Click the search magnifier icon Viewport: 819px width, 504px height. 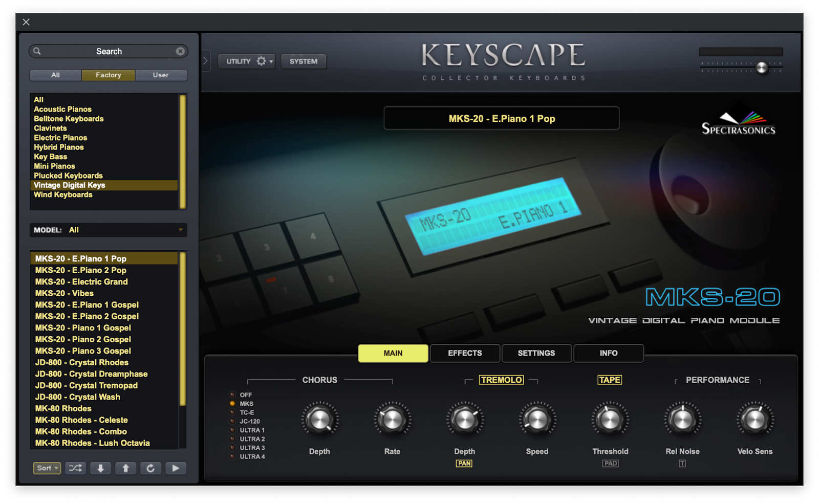click(37, 51)
